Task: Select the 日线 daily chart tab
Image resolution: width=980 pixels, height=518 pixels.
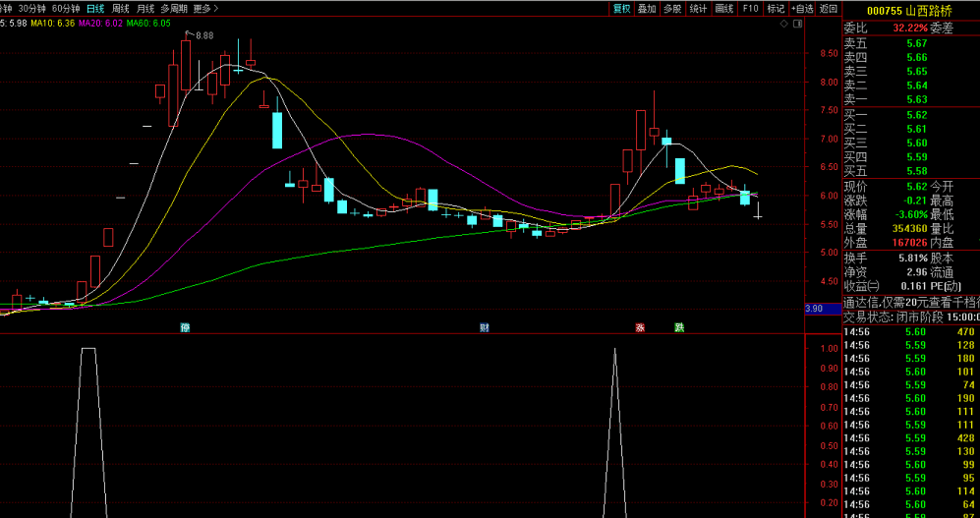Action: coord(95,9)
